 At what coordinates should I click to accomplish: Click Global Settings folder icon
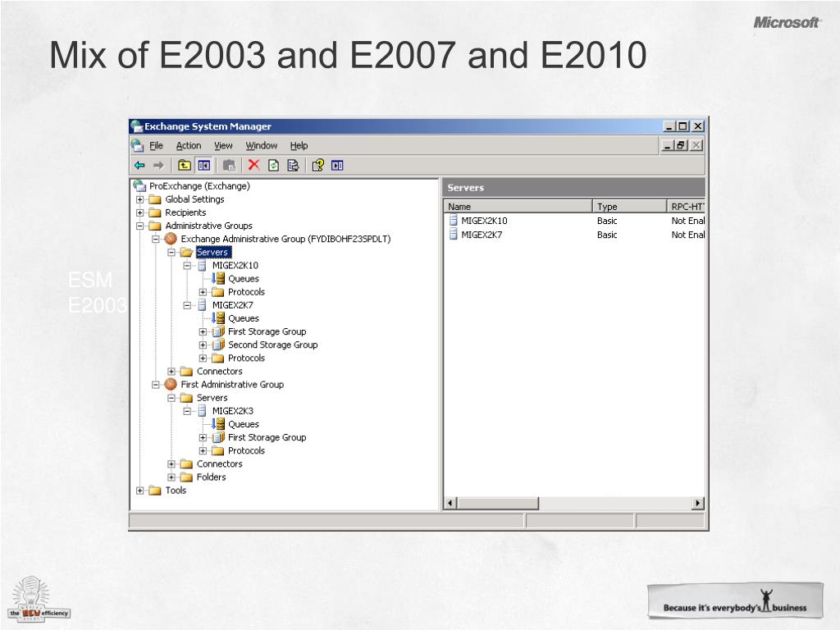(x=155, y=199)
